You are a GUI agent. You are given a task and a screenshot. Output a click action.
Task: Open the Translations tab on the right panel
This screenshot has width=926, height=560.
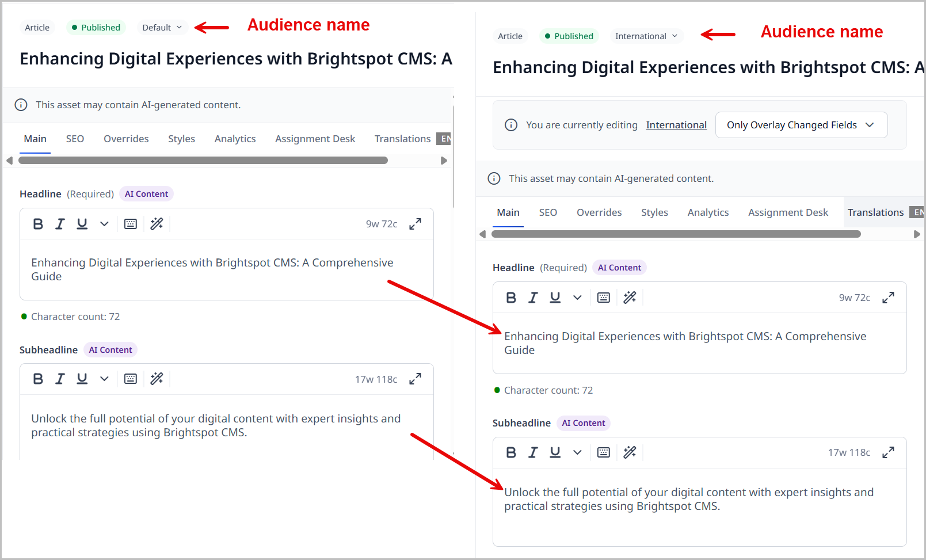tap(875, 212)
